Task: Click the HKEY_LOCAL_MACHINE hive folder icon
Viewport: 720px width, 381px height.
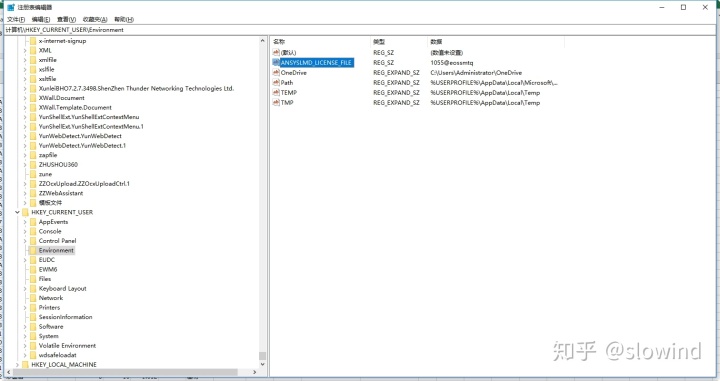Action: pos(25,364)
